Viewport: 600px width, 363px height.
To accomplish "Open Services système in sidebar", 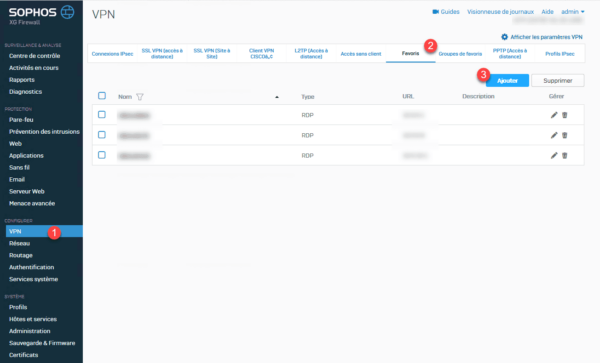I will click(33, 279).
